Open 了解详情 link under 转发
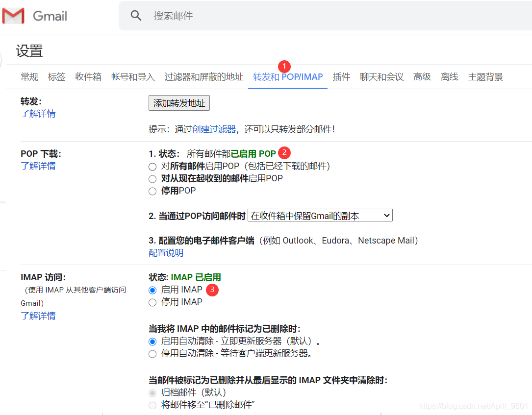The width and height of the screenshot is (532, 415). 38,114
